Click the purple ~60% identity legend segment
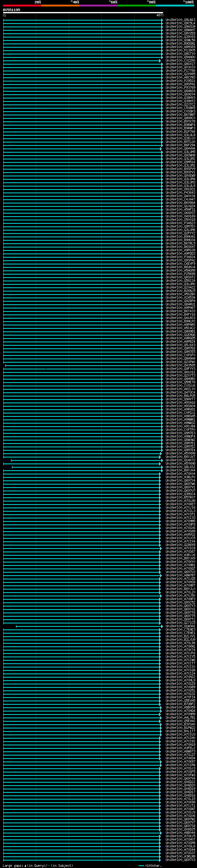This screenshot has height=868, width=197. (99, 6)
